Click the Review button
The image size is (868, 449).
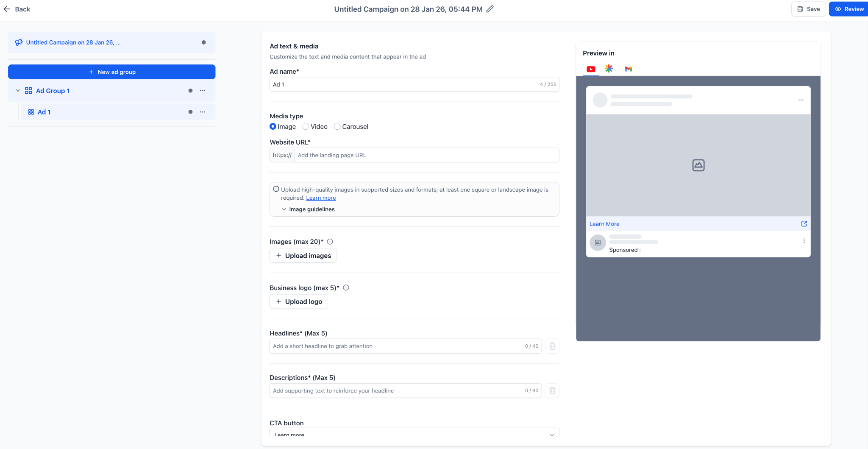point(849,9)
